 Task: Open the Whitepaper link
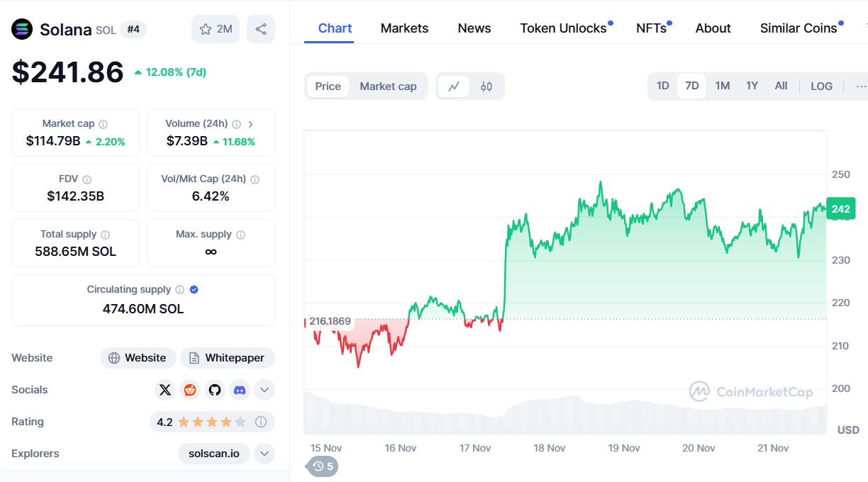coord(227,358)
